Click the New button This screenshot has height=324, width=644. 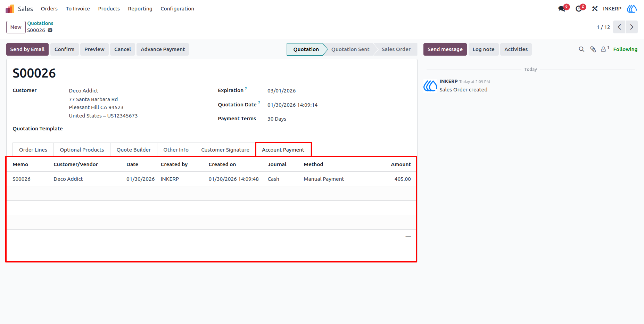tap(16, 27)
